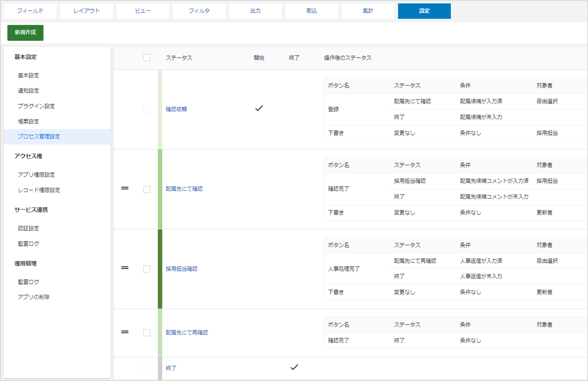Open the 確認依頼 status link
This screenshot has width=588, height=381.
click(x=176, y=109)
